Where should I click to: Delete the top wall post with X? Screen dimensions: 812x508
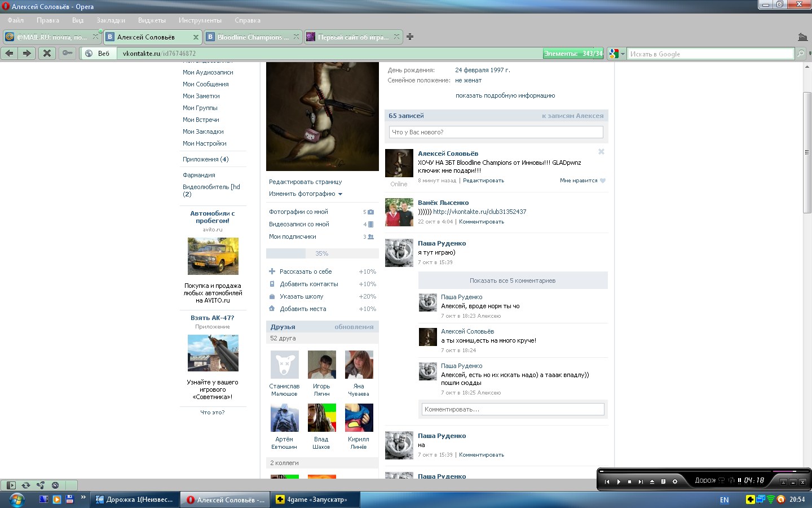click(x=601, y=152)
